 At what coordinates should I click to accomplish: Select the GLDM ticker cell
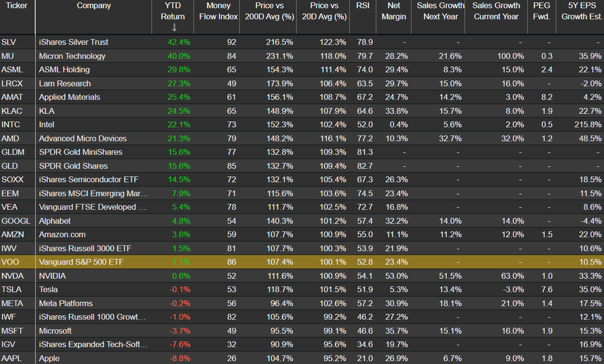pyautogui.click(x=13, y=152)
